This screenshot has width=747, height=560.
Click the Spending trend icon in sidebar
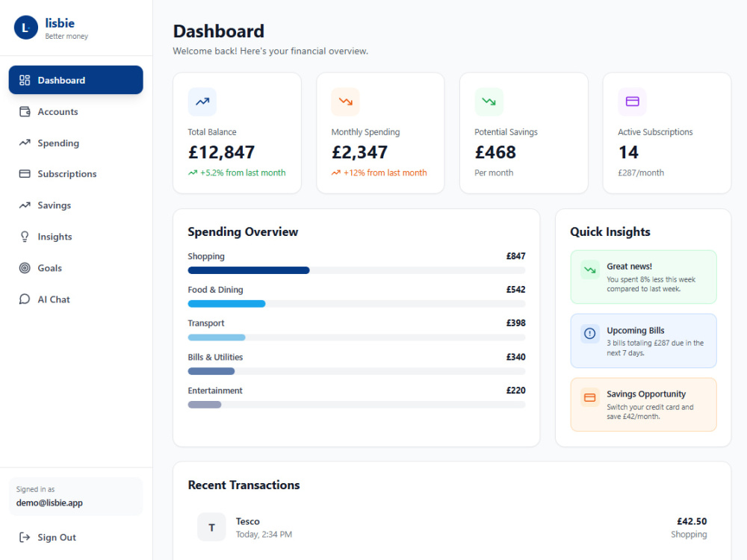[25, 143]
